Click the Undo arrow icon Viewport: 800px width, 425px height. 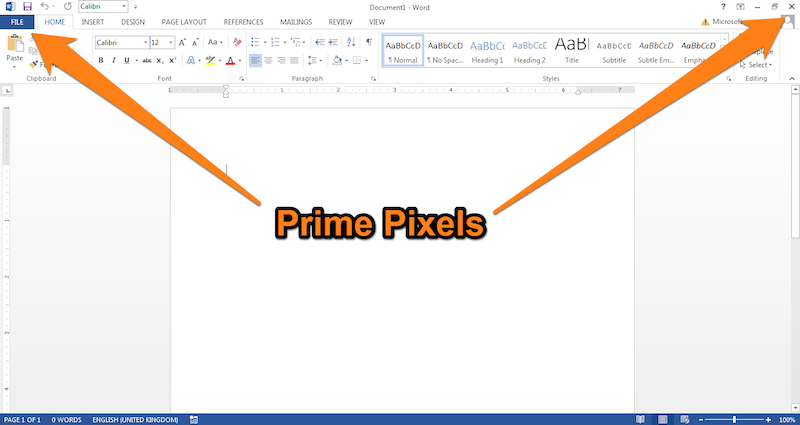point(45,6)
